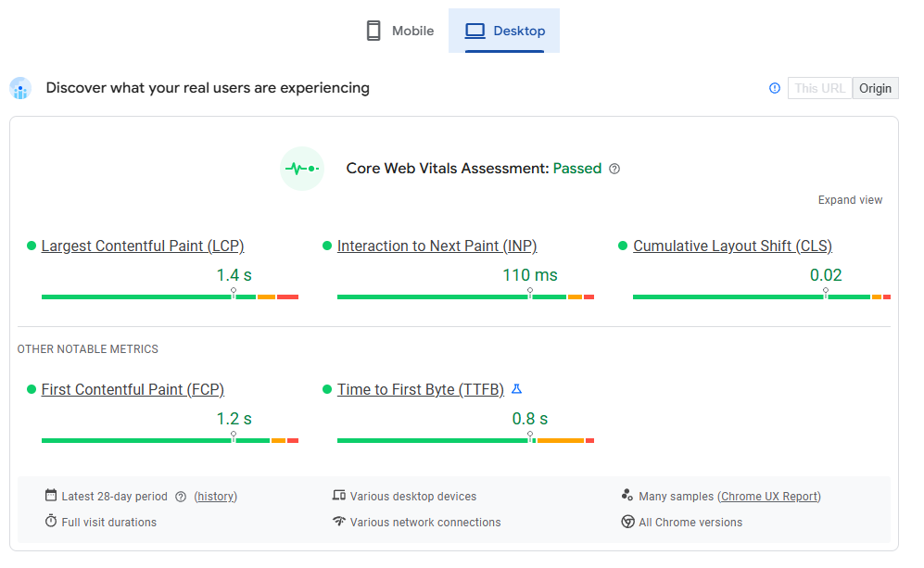Click the CLS value 0.02
Image resolution: width=924 pixels, height=568 pixels.
826,275
